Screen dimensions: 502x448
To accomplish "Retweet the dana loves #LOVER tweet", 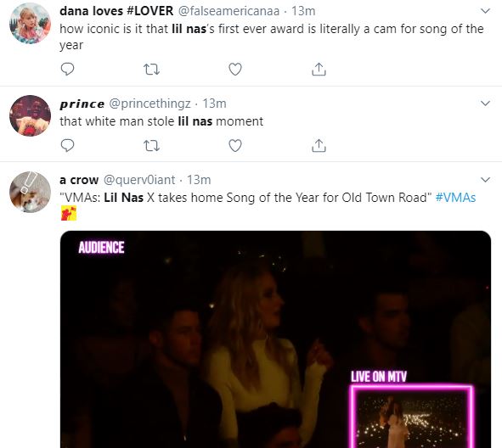I will (151, 69).
